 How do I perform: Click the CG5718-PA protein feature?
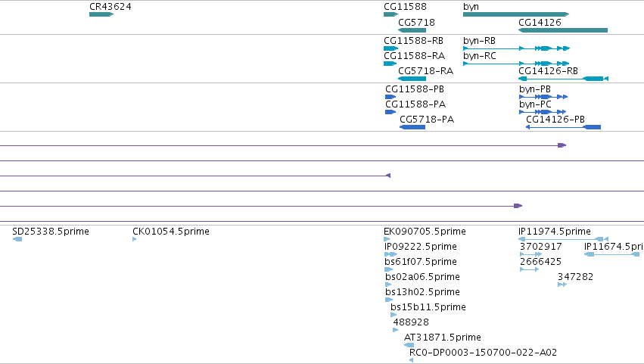412,127
